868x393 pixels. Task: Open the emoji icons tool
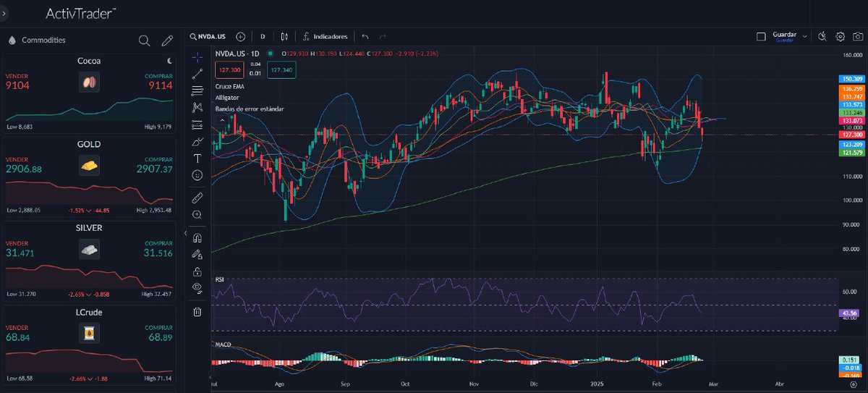(197, 175)
